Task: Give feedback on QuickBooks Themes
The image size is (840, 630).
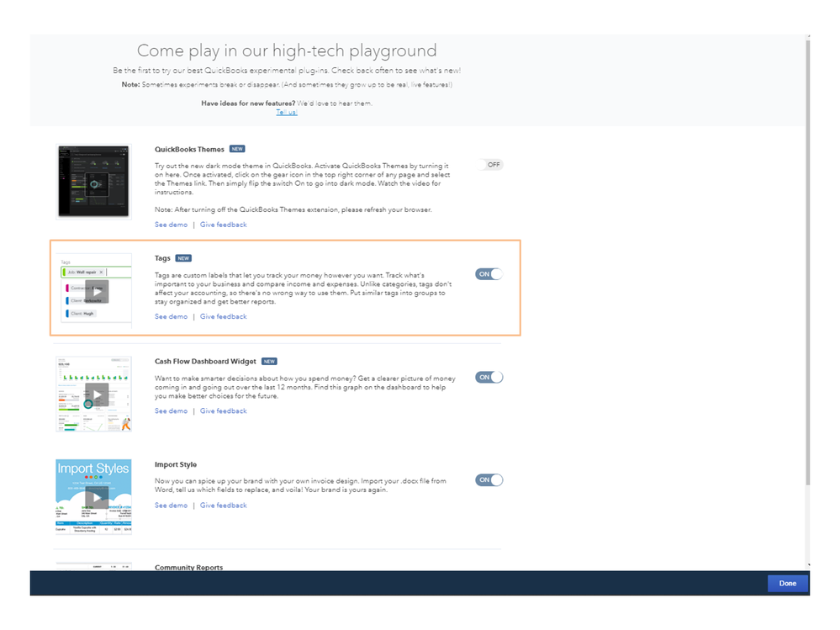Action: point(224,225)
